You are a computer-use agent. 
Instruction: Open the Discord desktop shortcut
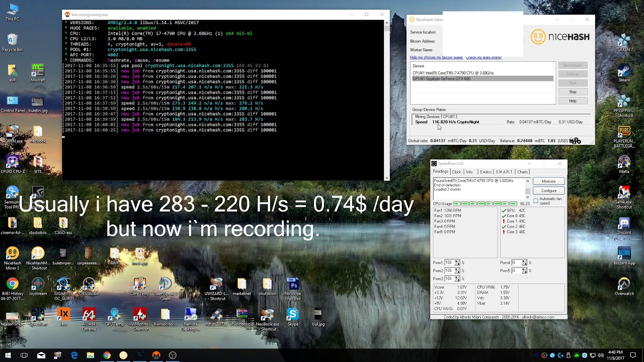624,226
